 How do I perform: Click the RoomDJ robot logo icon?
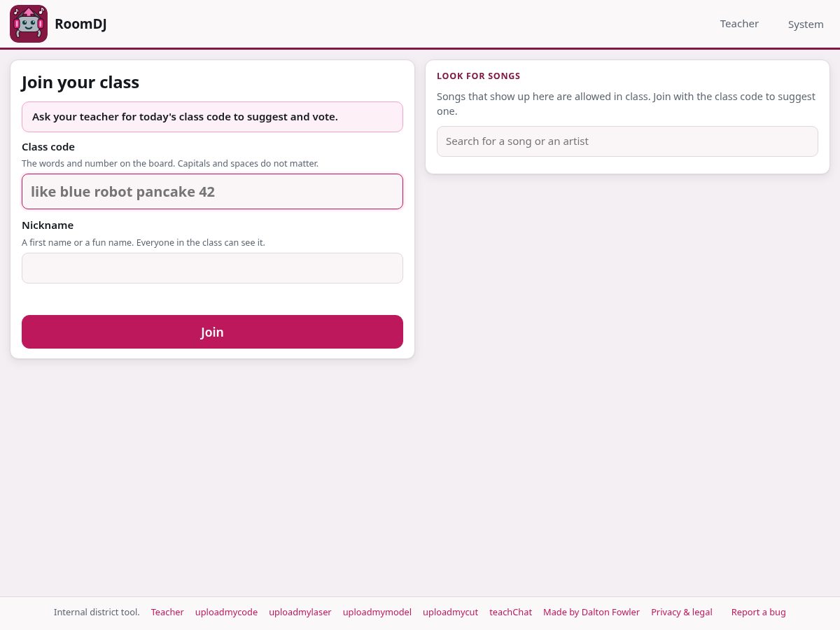tap(29, 24)
